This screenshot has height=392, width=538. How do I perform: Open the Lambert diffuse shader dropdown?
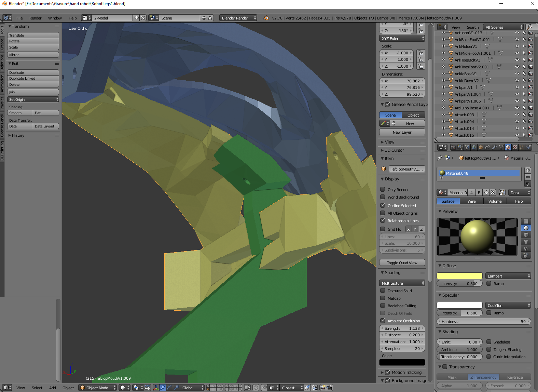click(508, 276)
